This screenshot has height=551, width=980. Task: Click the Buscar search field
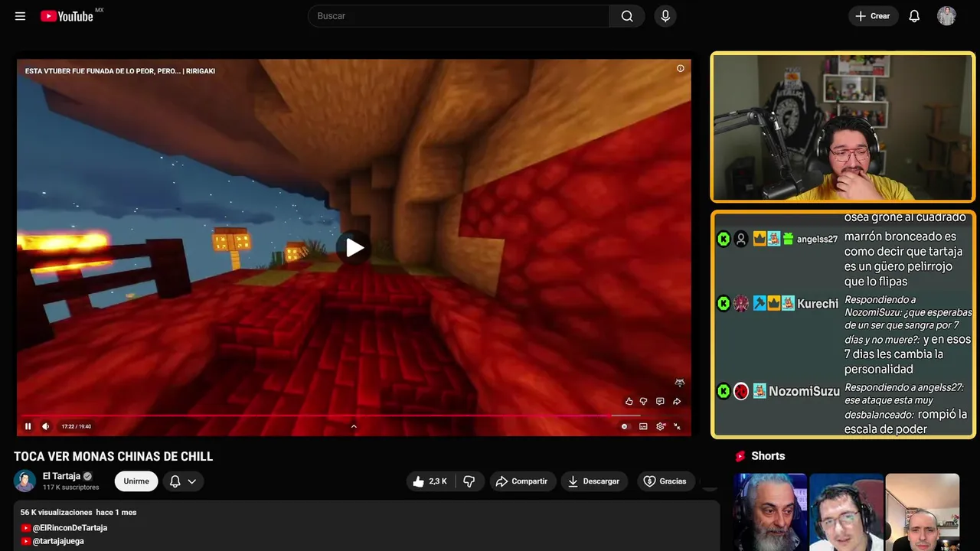[x=459, y=16]
